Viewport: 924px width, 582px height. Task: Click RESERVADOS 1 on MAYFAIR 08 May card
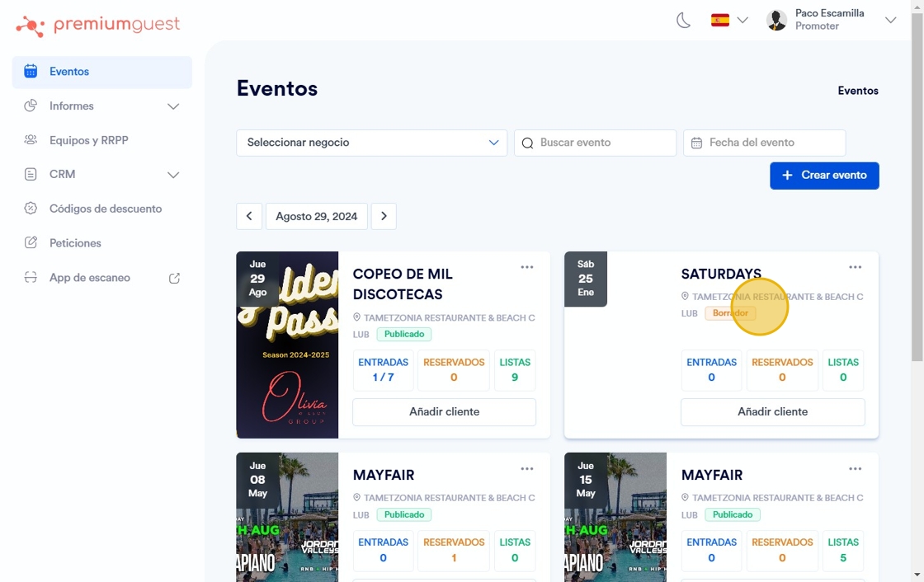[x=454, y=550]
